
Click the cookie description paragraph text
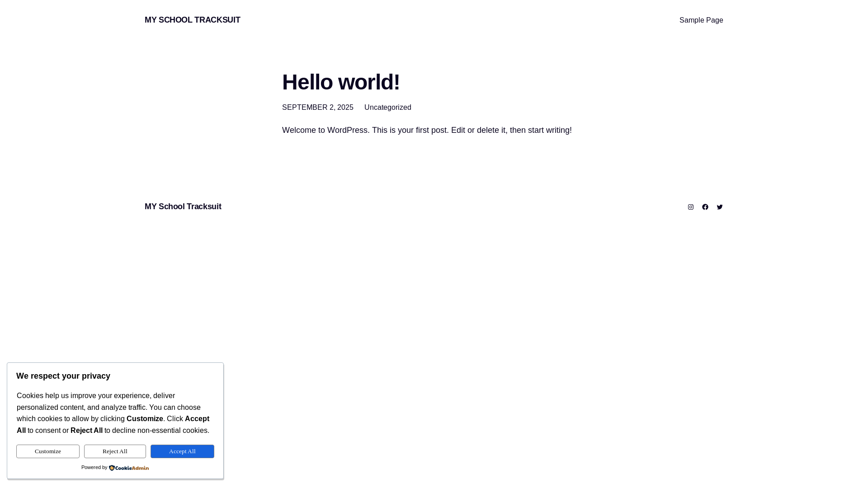[113, 413]
